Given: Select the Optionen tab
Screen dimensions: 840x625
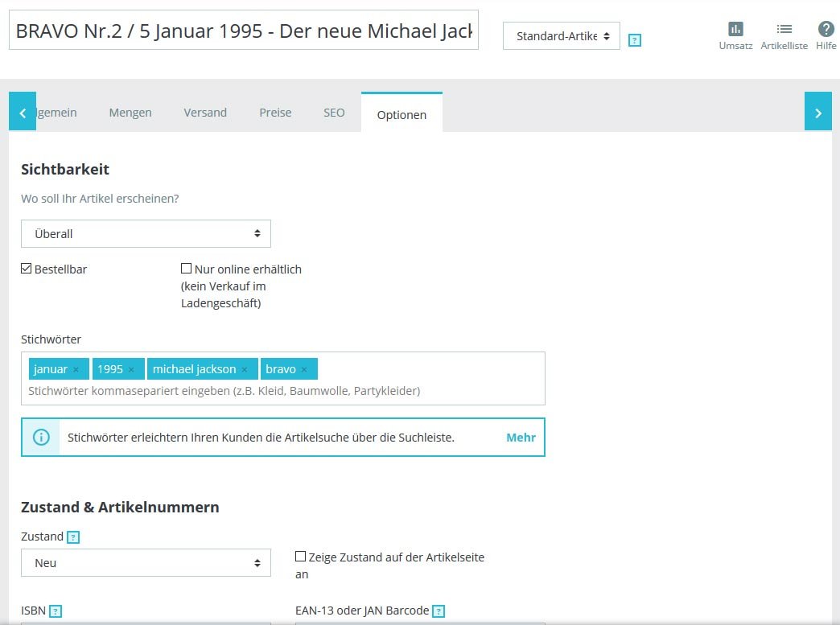Looking at the screenshot, I should pos(401,113).
